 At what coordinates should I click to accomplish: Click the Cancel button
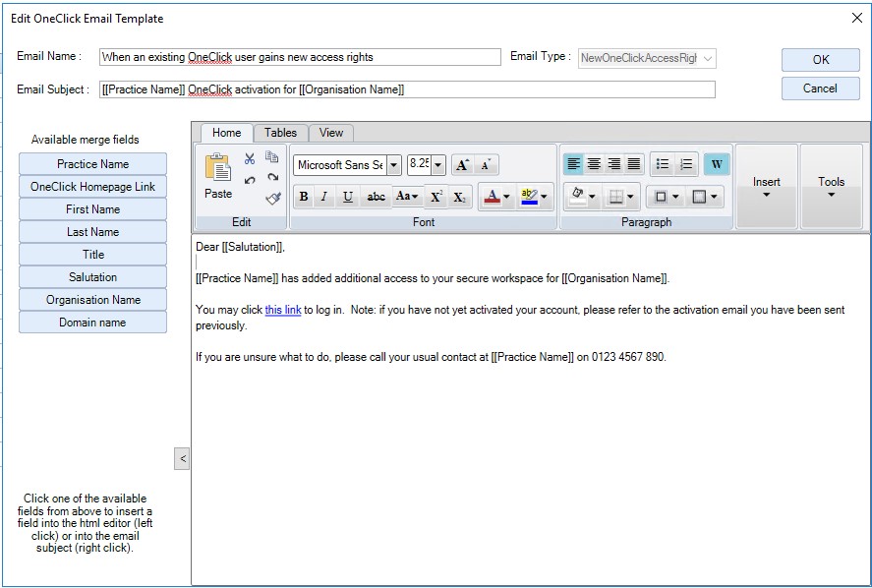tap(820, 88)
